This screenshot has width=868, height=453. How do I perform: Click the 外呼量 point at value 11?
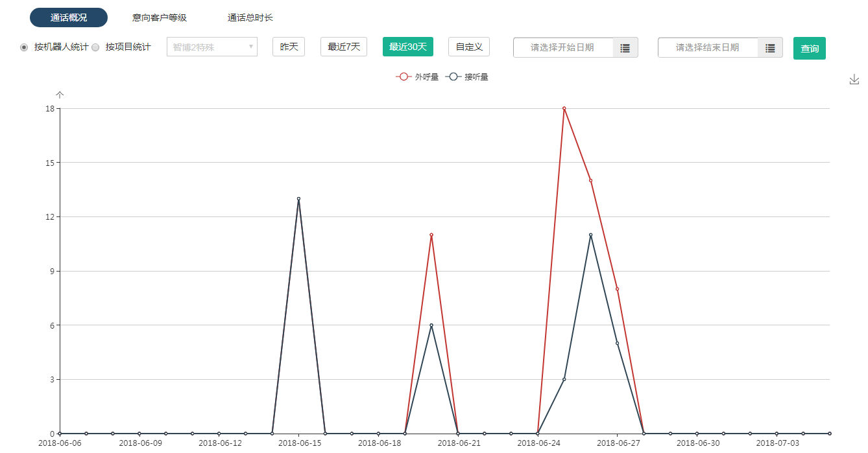click(x=431, y=235)
